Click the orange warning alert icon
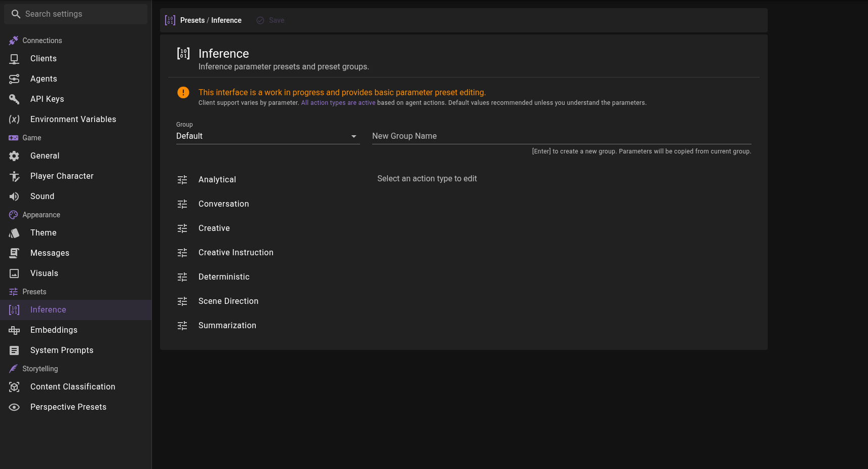 tap(183, 92)
